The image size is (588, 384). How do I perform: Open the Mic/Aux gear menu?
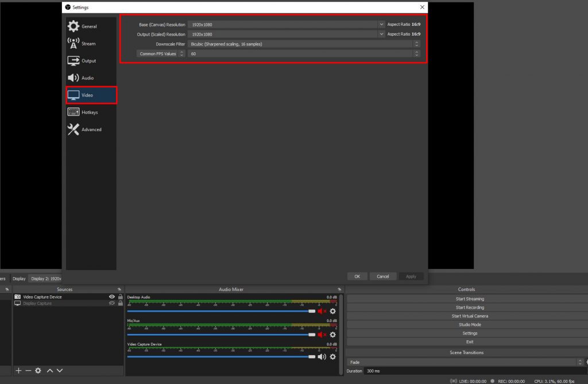tap(332, 335)
